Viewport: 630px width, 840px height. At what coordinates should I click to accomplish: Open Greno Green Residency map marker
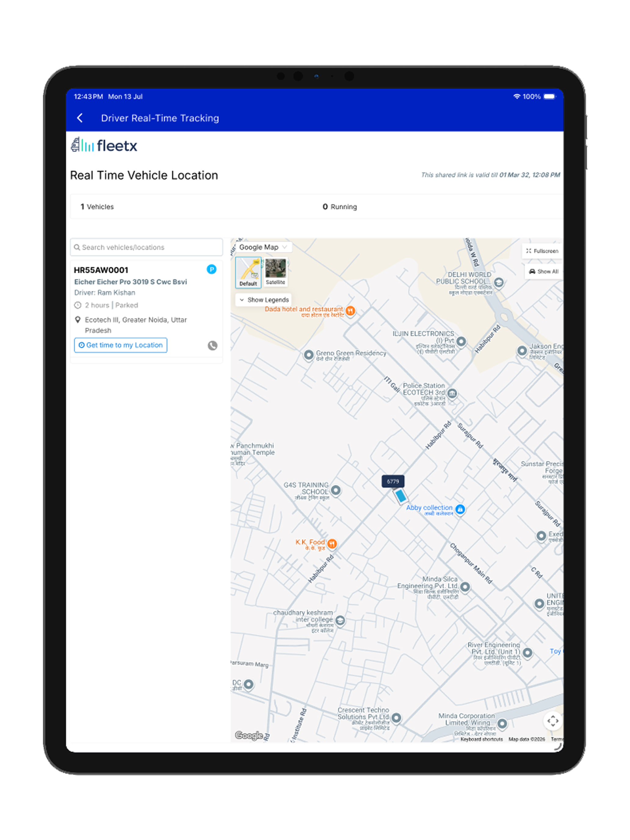(308, 355)
